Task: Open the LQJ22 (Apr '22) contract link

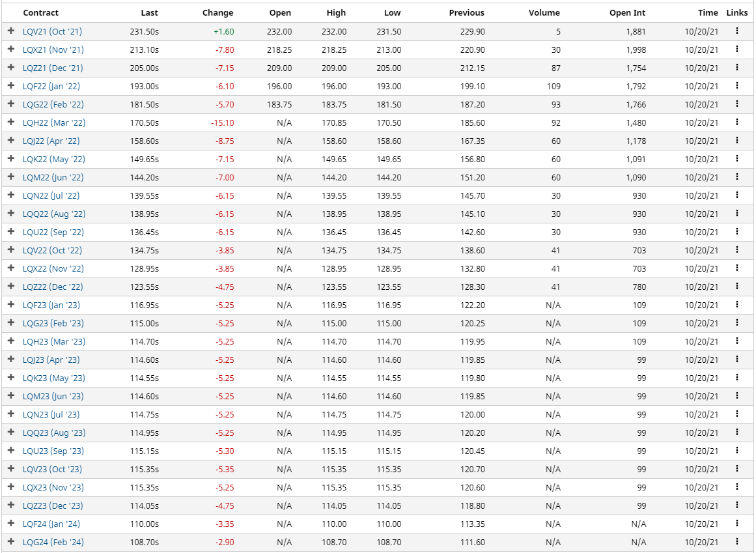Action: (x=51, y=141)
